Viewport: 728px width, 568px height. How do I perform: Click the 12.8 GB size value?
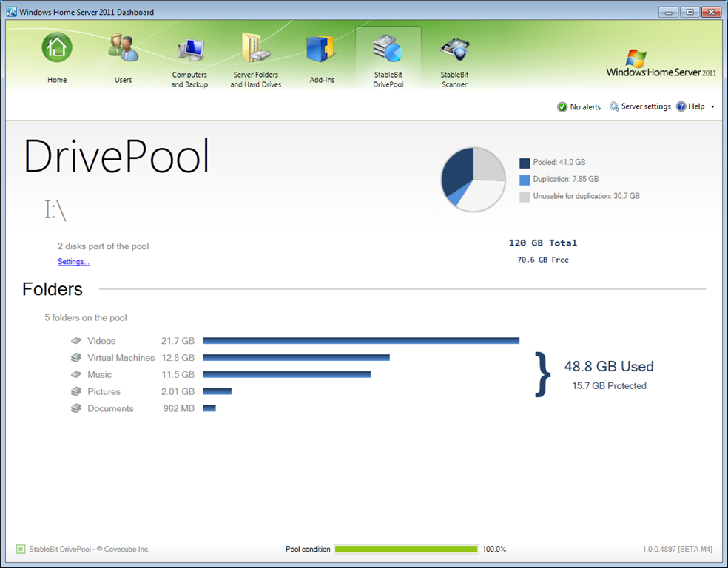pos(178,358)
